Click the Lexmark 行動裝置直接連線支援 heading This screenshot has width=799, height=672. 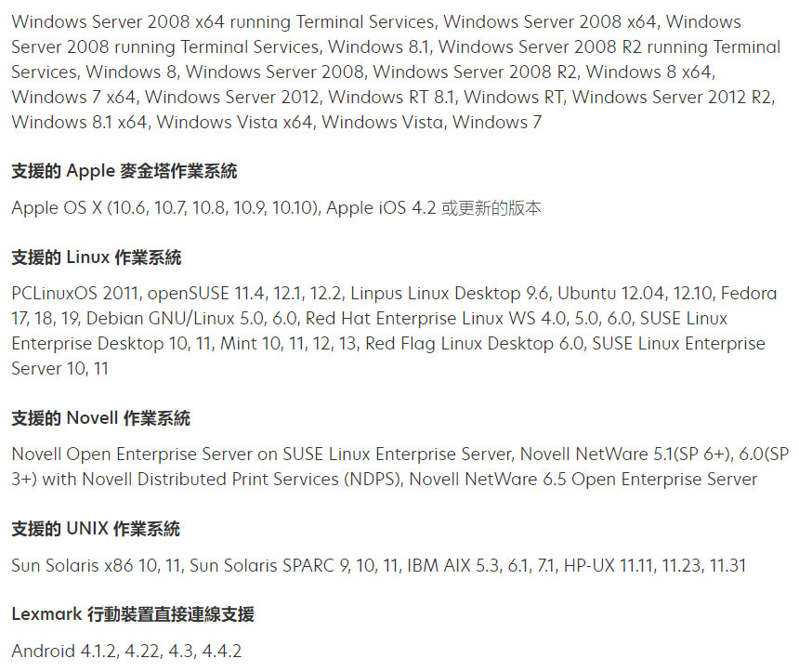pos(133,614)
